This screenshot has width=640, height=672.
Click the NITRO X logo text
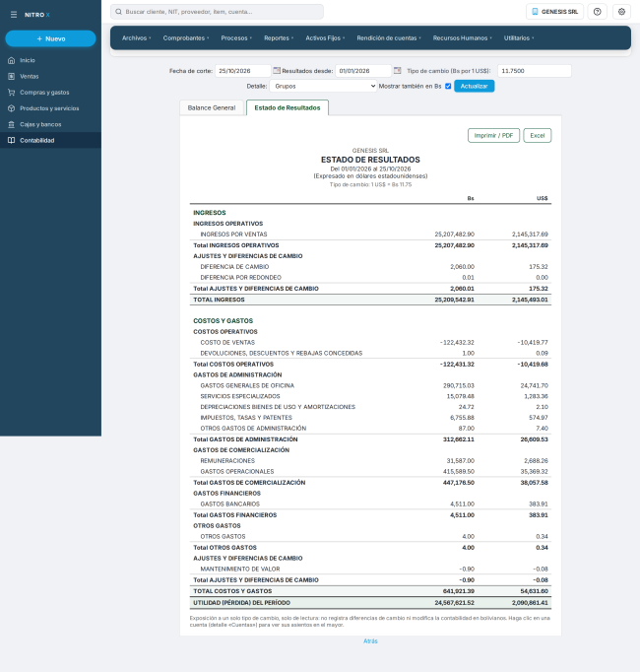pyautogui.click(x=37, y=15)
